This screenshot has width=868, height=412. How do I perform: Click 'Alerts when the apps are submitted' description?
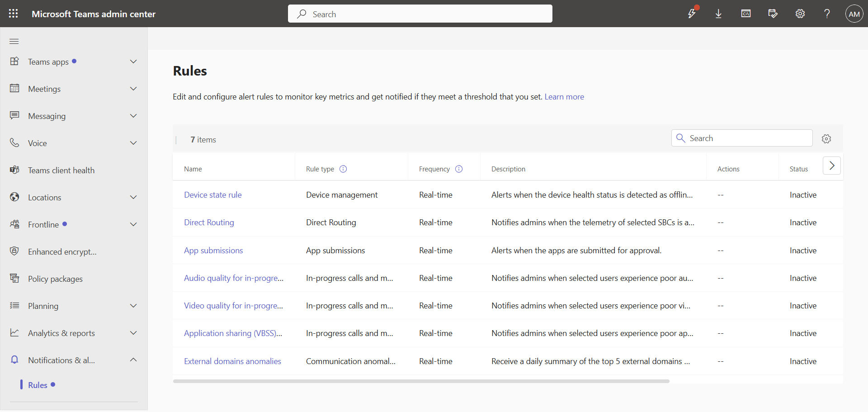pos(576,251)
